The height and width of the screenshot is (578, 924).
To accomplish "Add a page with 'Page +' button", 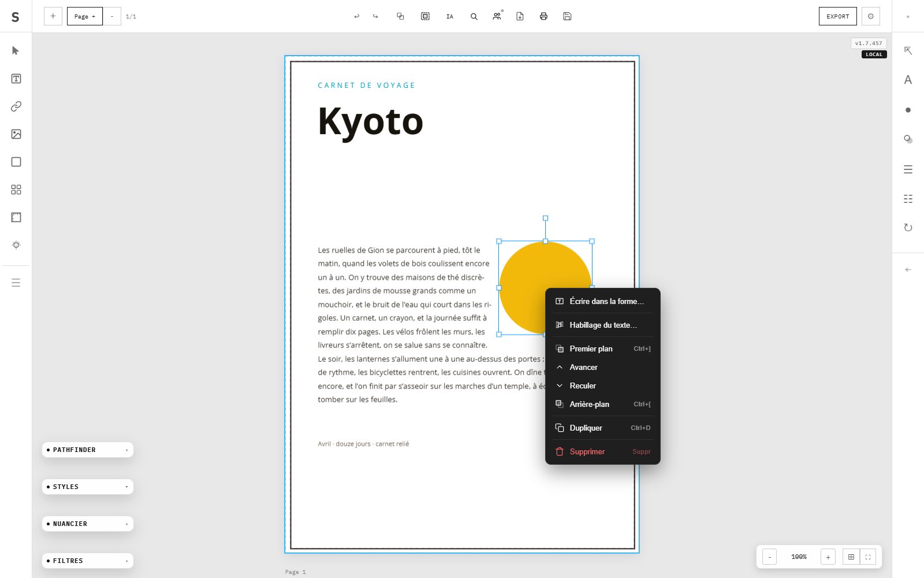I will pyautogui.click(x=85, y=16).
